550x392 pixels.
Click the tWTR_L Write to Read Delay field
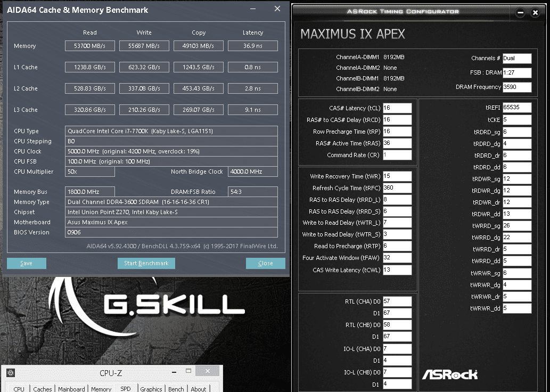pyautogui.click(x=397, y=223)
